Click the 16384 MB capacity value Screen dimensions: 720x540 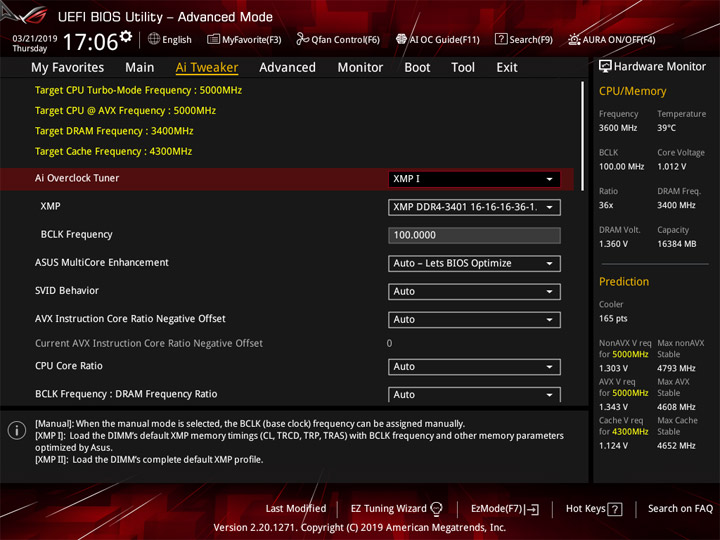point(676,244)
